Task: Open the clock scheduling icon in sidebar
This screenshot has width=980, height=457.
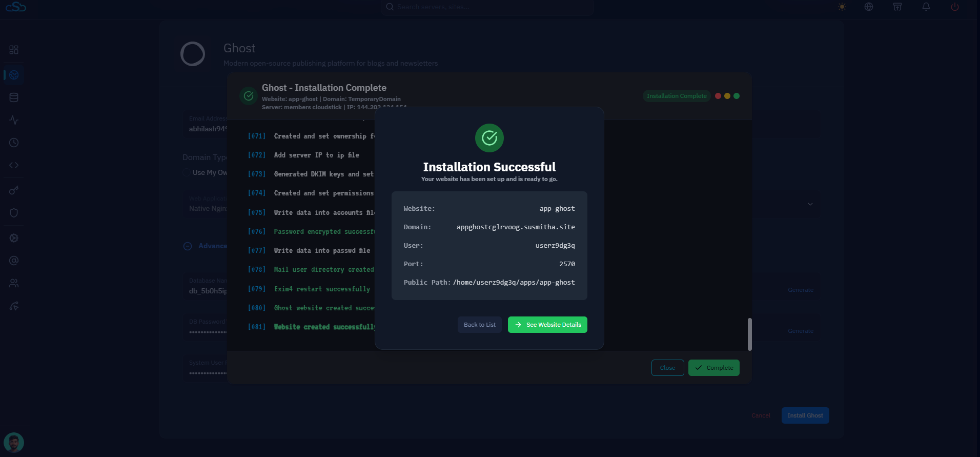Action: (14, 143)
